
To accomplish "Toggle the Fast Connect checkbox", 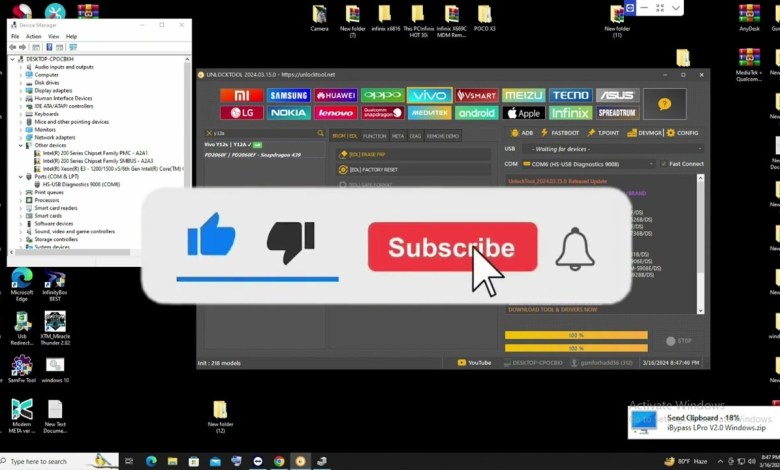I will (664, 164).
